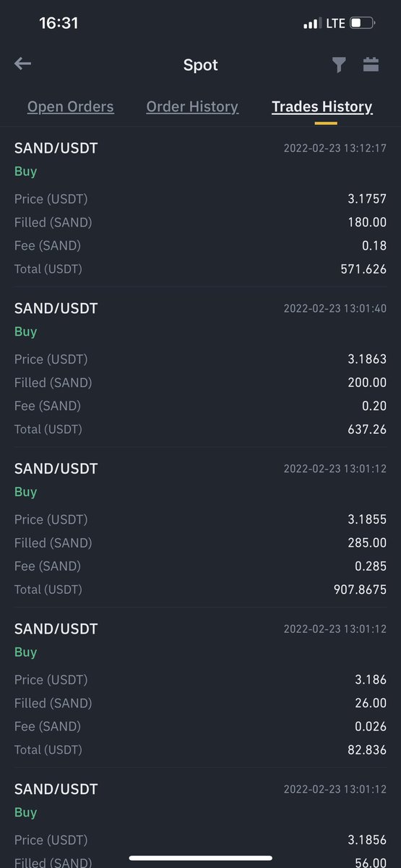Tap the Buy label of first trade
The image size is (401, 868).
25,171
